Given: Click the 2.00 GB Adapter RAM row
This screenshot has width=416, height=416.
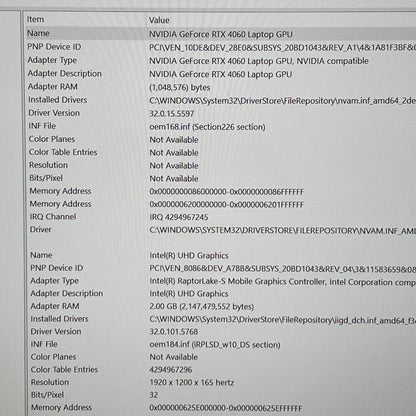Looking at the screenshot, I should [x=220, y=306].
